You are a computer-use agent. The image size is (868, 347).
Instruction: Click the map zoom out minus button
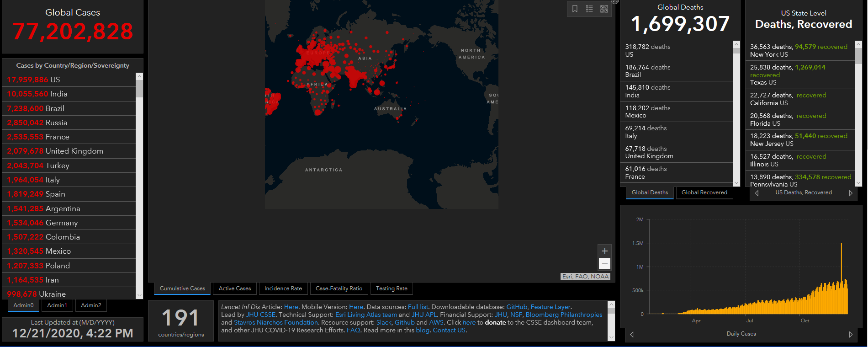pos(604,263)
